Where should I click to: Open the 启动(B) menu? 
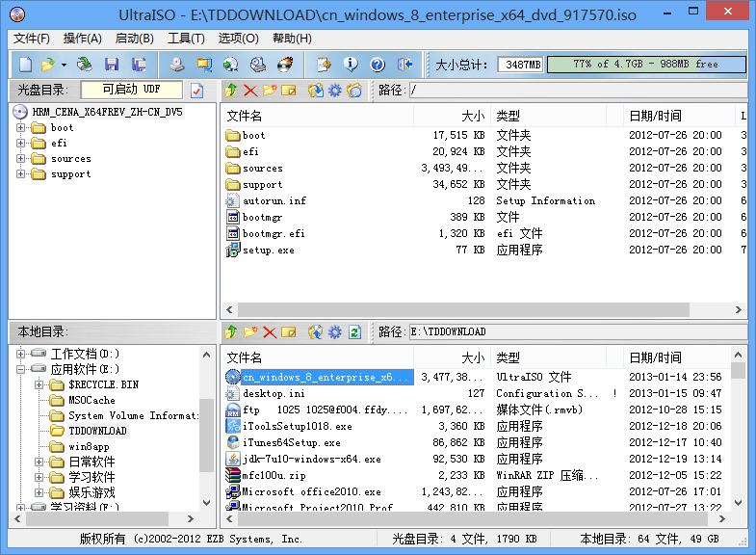click(135, 39)
